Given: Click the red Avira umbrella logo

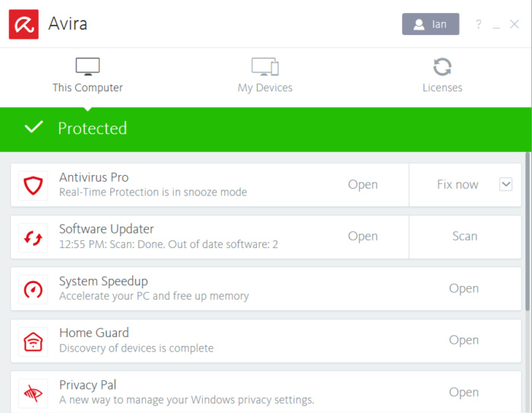Looking at the screenshot, I should (x=24, y=24).
